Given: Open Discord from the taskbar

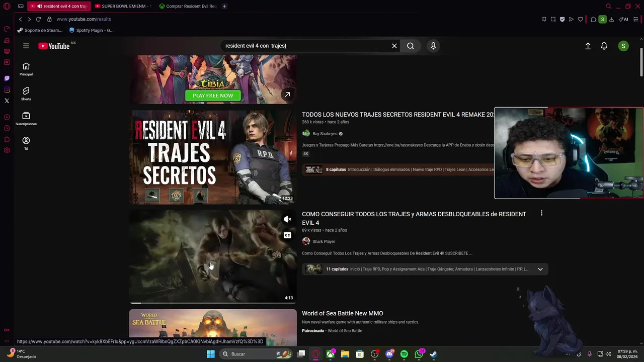Looking at the screenshot, I should coord(389,354).
